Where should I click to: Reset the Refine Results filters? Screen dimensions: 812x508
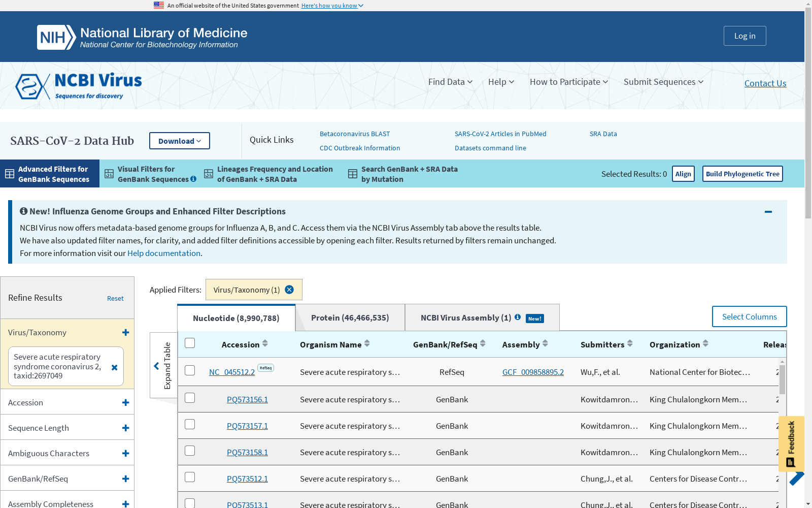[115, 298]
